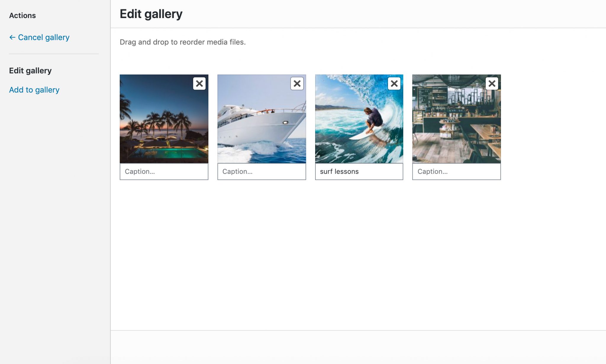
Task: Focus caption field under cafe image
Action: 456,172
